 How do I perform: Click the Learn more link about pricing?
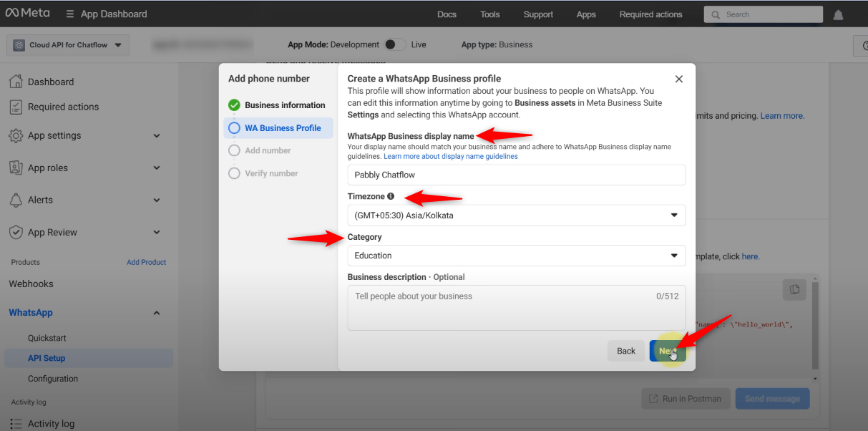[x=781, y=115]
